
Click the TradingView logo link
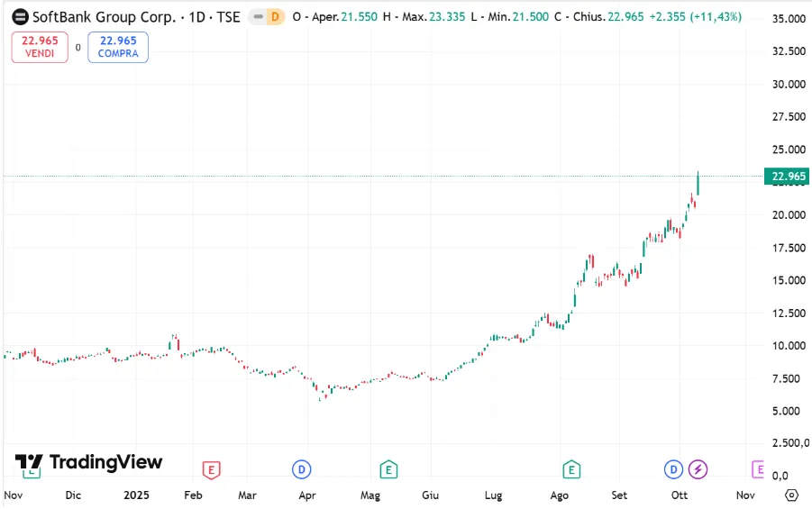pos(88,462)
